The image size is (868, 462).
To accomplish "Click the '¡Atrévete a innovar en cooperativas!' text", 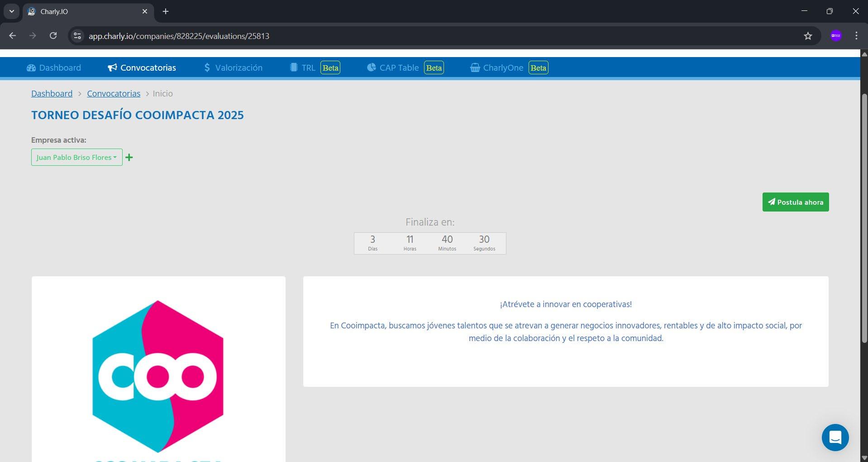I will click(x=566, y=304).
